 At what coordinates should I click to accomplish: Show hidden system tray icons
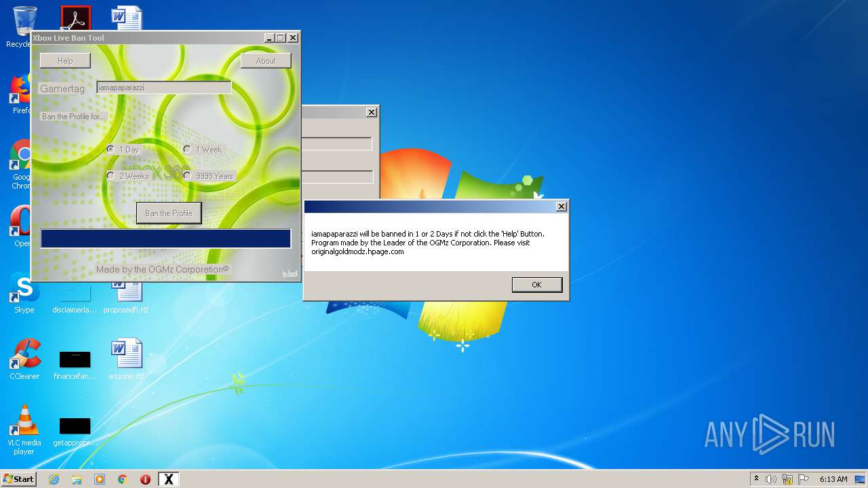pos(756,479)
